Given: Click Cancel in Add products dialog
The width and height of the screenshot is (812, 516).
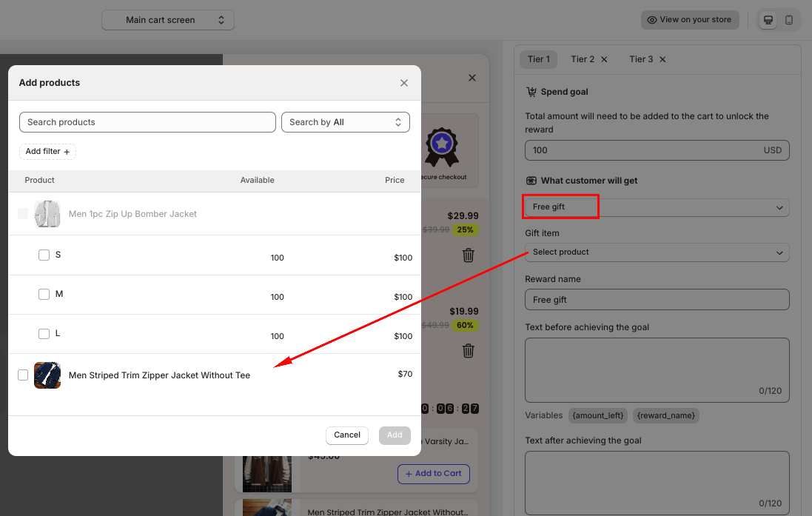Looking at the screenshot, I should click(x=347, y=435).
